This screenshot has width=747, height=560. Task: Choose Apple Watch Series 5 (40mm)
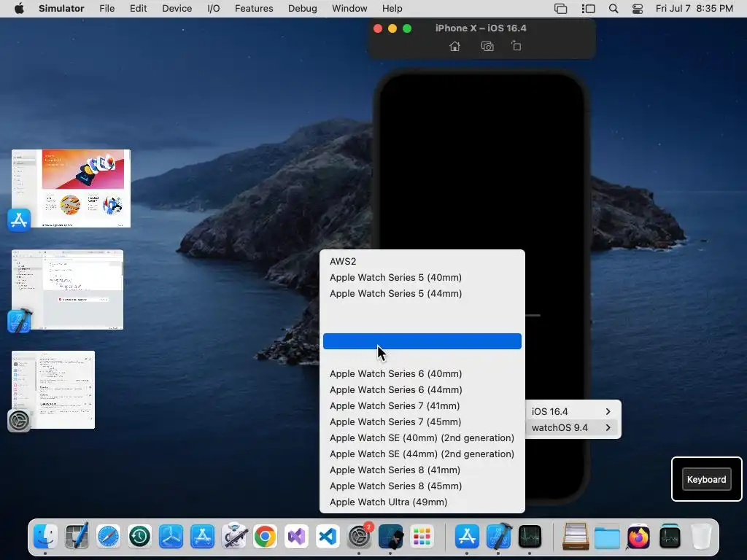pyautogui.click(x=422, y=278)
